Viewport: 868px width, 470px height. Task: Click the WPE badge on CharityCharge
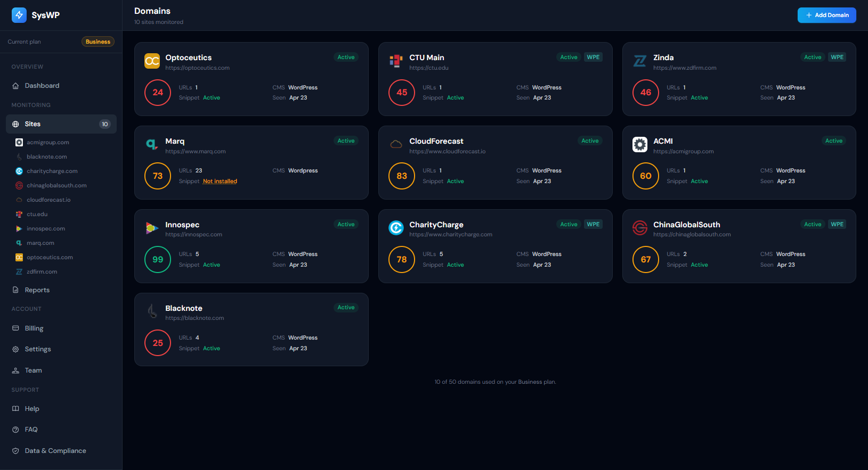pyautogui.click(x=593, y=225)
